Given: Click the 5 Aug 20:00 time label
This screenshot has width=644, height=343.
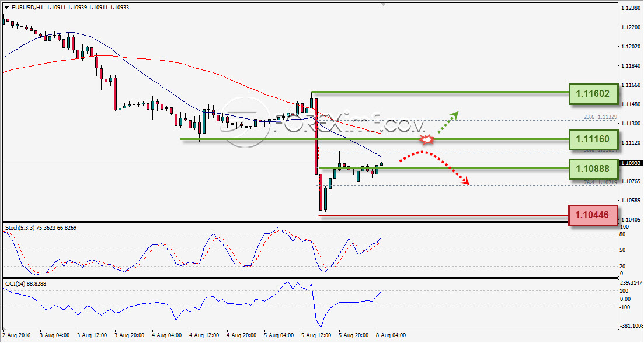Looking at the screenshot, I should [354, 335].
